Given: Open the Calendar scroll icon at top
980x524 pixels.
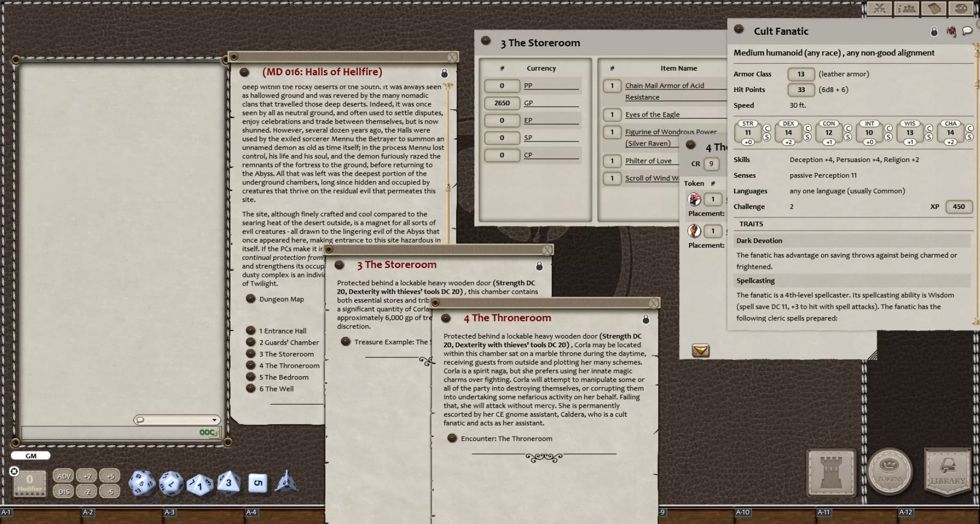Looking at the screenshot, I should pos(934,8).
